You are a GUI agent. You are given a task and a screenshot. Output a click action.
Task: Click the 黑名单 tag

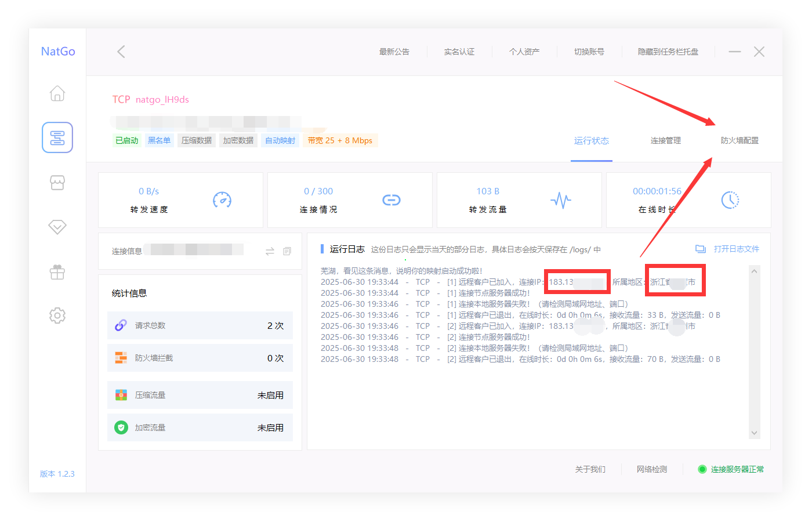click(159, 140)
